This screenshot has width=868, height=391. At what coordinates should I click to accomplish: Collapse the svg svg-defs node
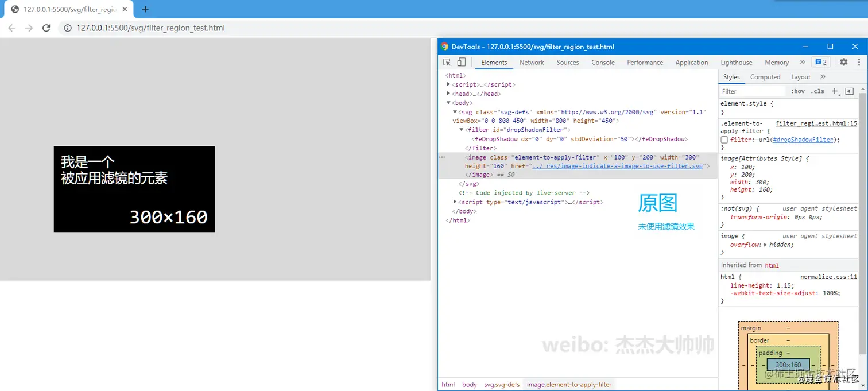[x=455, y=112]
